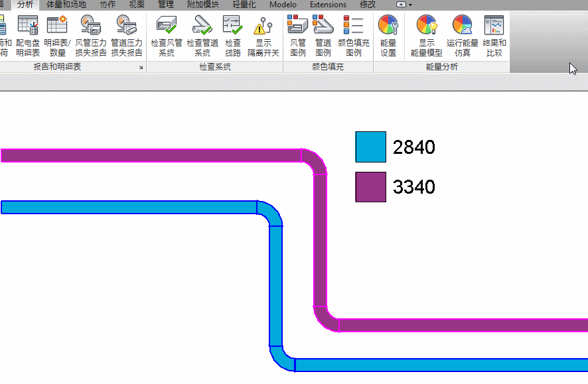Click 显示隔离开关 show disconnects tool
The width and height of the screenshot is (588, 384).
(x=263, y=36)
